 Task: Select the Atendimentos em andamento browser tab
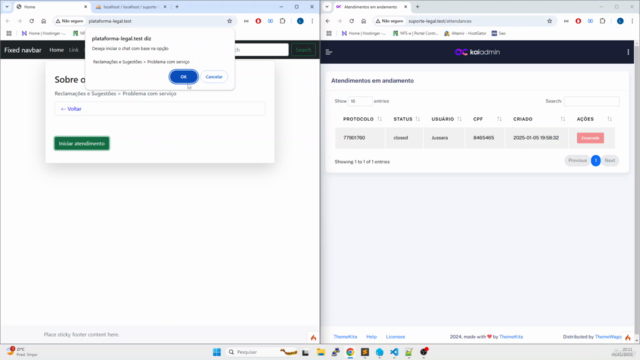pos(371,7)
